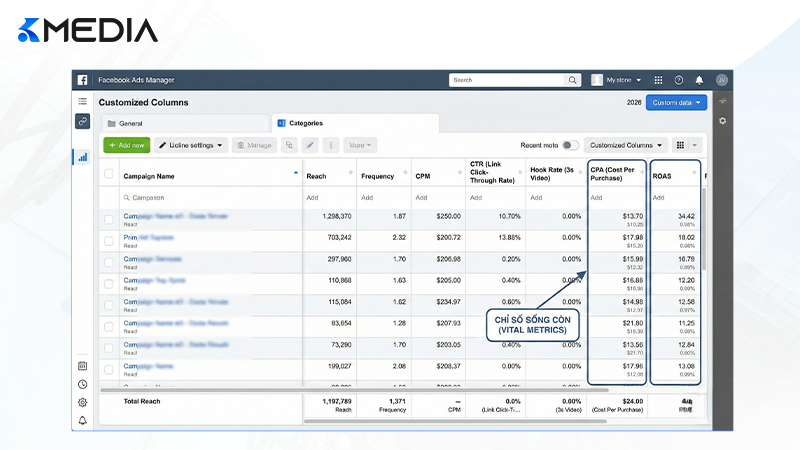This screenshot has height=450, width=800.
Task: Click the Campaign search filter field
Action: [210, 197]
